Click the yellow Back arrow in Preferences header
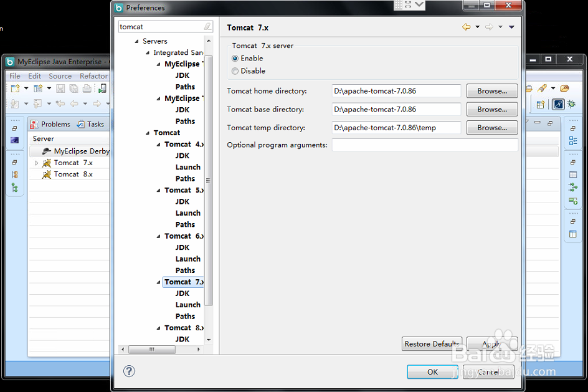Screen dimensions: 588x392 click(466, 27)
